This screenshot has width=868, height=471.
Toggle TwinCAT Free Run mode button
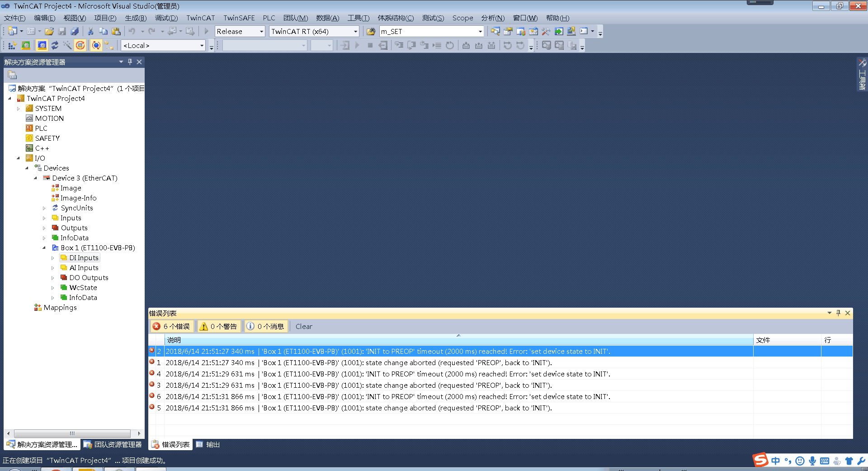pyautogui.click(x=80, y=45)
